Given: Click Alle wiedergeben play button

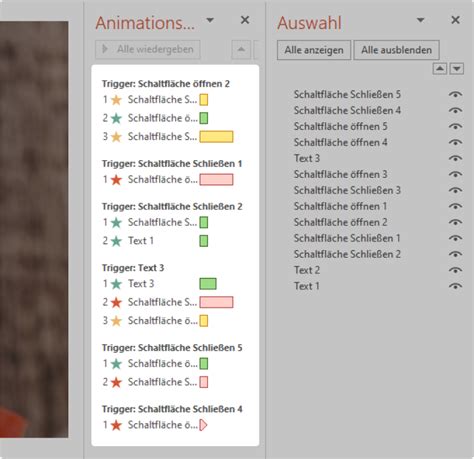Looking at the screenshot, I should [148, 49].
